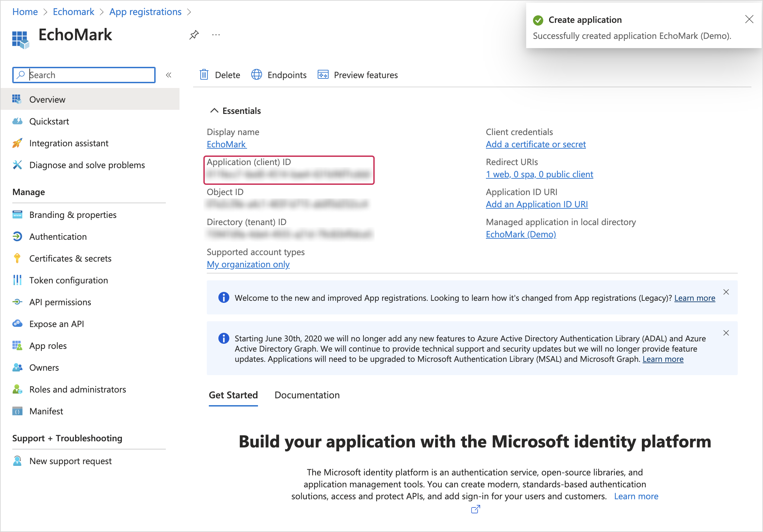Click the Directory (tenant) ID label
763x532 pixels.
pos(246,222)
